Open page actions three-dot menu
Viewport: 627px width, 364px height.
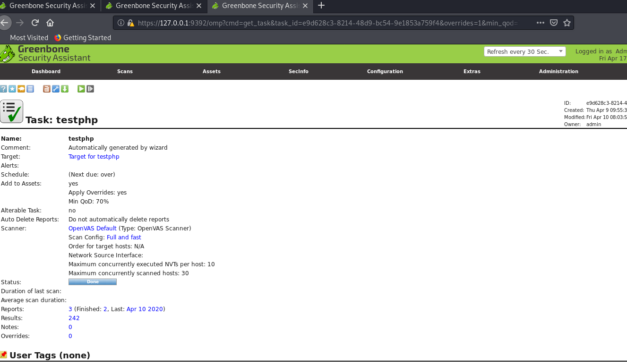coord(541,23)
